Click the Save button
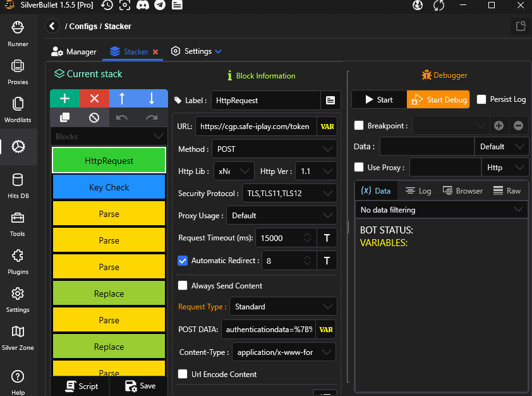The image size is (532, 396). pyautogui.click(x=140, y=386)
